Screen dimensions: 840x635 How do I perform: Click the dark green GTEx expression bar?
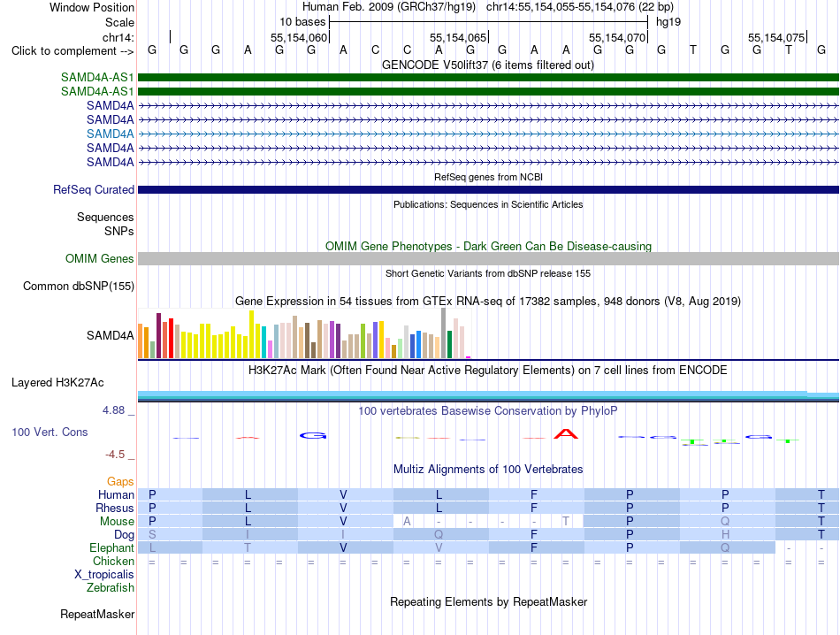pyautogui.click(x=449, y=344)
